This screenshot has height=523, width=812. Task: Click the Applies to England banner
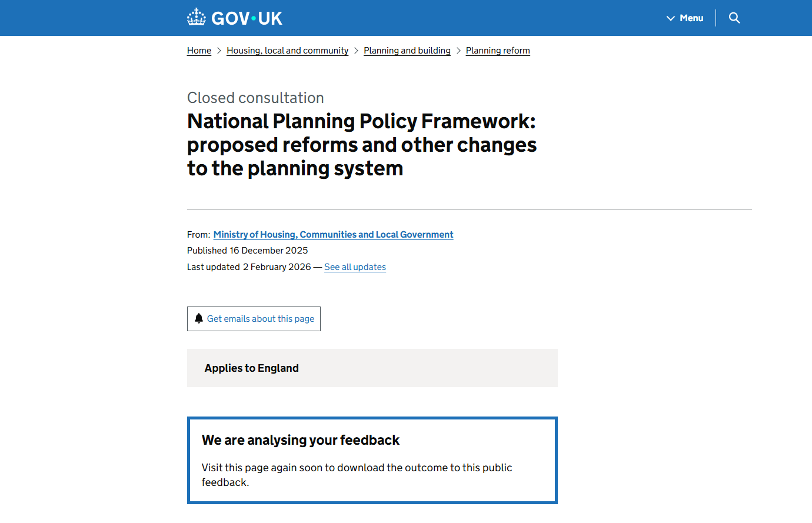[252, 368]
